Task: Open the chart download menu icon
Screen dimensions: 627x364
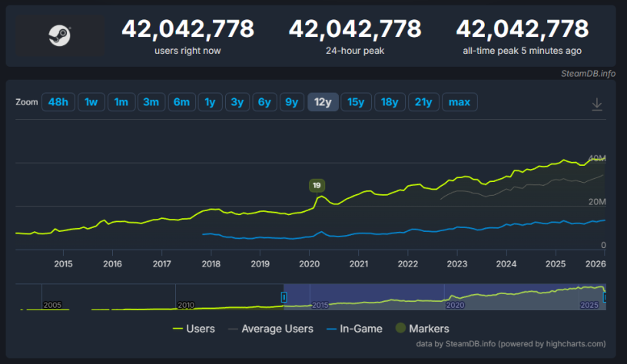Action: [596, 104]
